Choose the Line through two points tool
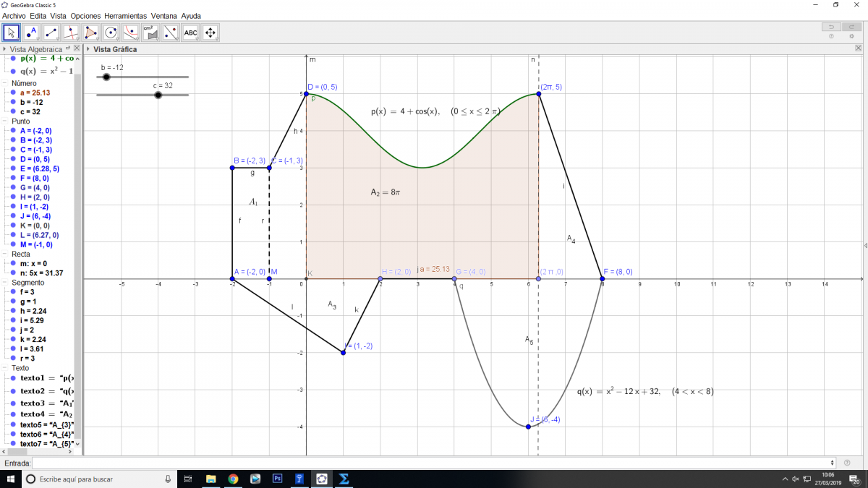 [x=51, y=33]
